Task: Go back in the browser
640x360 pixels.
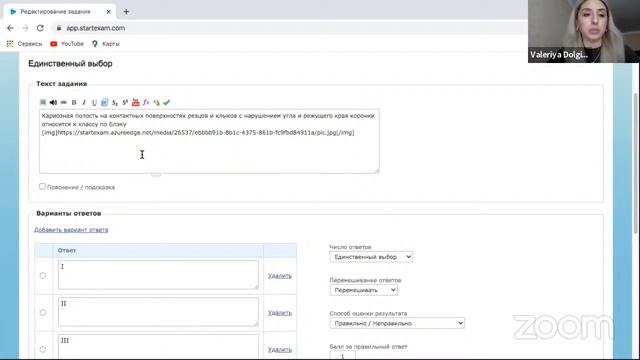Action: coord(10,28)
